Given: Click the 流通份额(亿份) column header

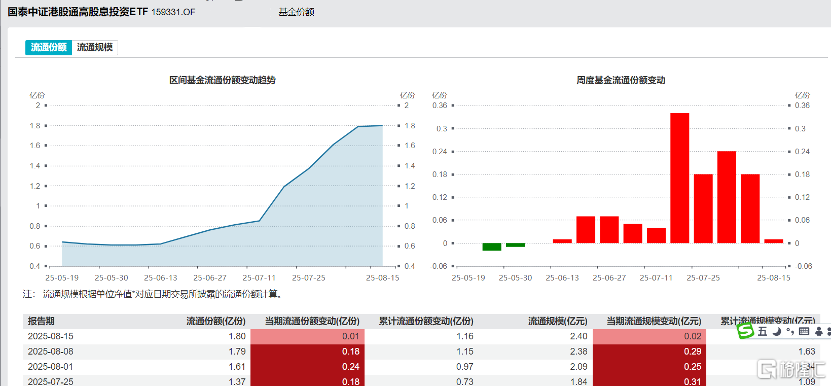Looking at the screenshot, I should pyautogui.click(x=215, y=321).
